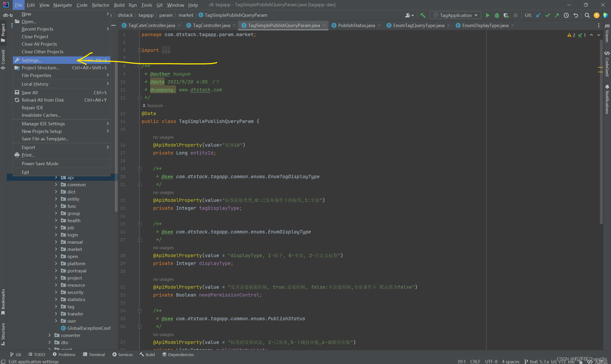This screenshot has height=364, width=611.
Task: Expand the market folder
Action: pyautogui.click(x=56, y=249)
